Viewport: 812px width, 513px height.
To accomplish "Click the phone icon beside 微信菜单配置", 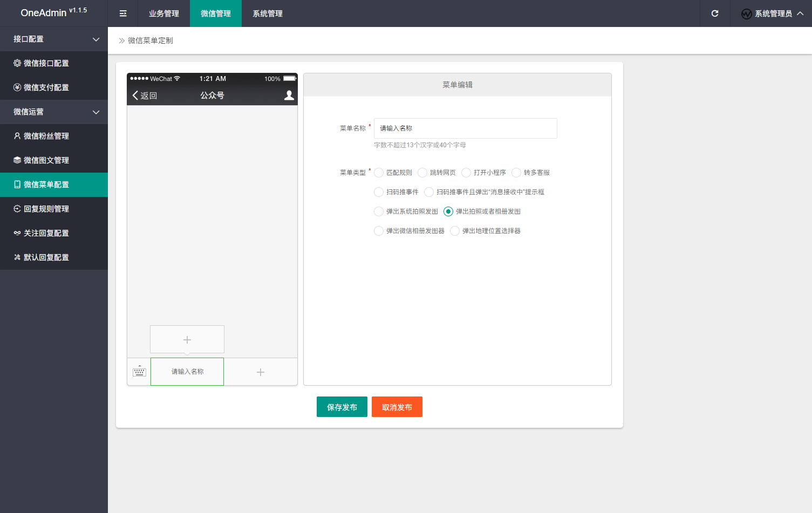I will [17, 184].
